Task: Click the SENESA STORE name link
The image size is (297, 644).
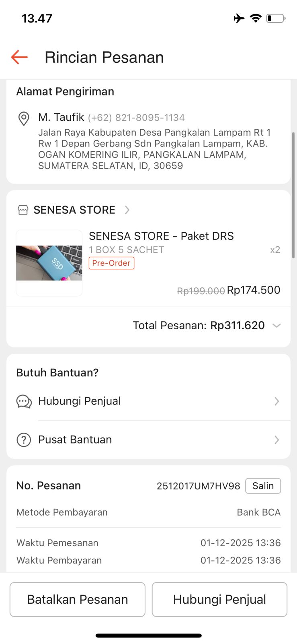Action: click(x=74, y=210)
